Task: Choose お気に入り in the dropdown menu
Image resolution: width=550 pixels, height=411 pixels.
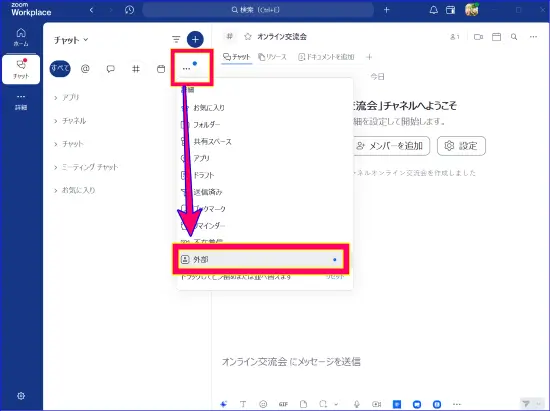Action: pyautogui.click(x=209, y=108)
